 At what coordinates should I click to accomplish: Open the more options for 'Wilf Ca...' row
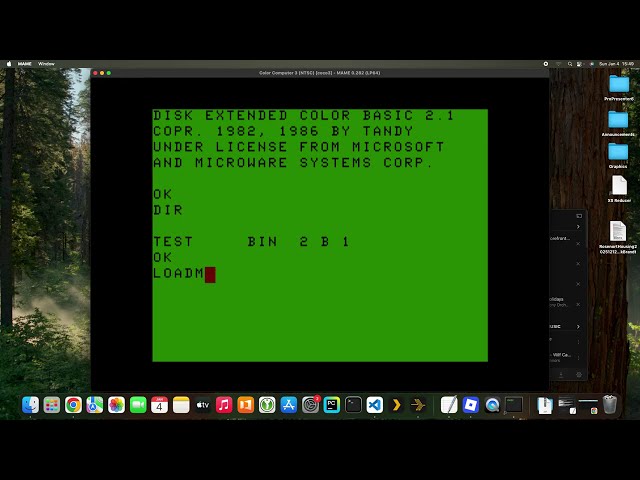point(578,358)
